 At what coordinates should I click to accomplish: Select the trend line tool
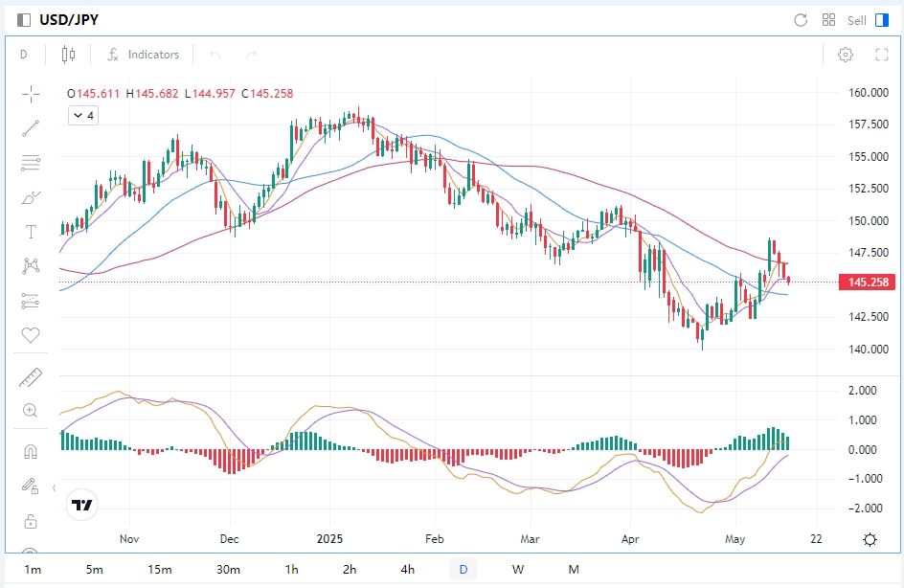pos(31,128)
